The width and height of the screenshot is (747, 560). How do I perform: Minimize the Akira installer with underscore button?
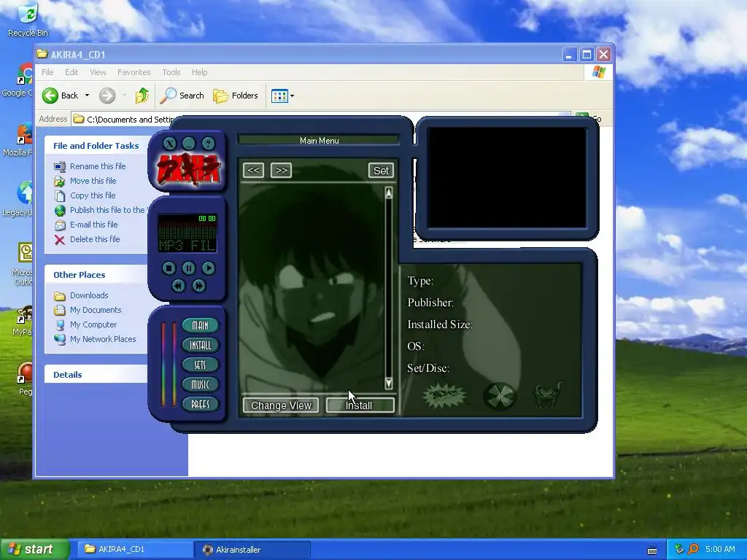189,144
